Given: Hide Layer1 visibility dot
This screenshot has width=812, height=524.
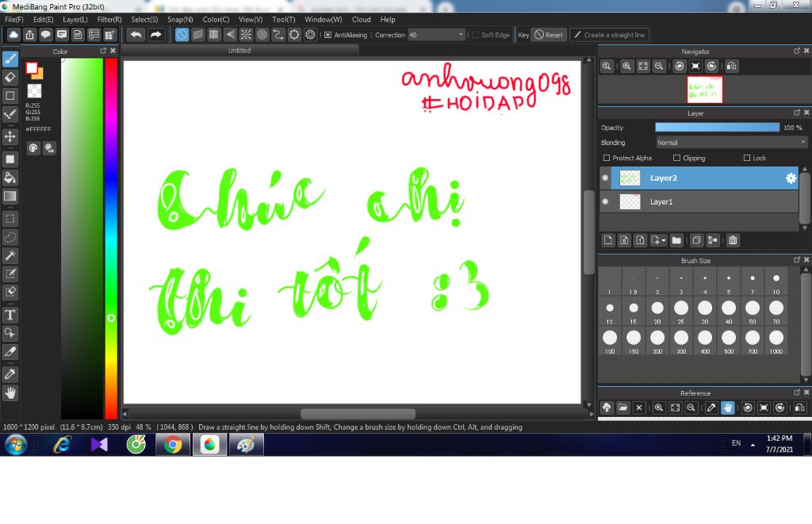Looking at the screenshot, I should point(605,201).
